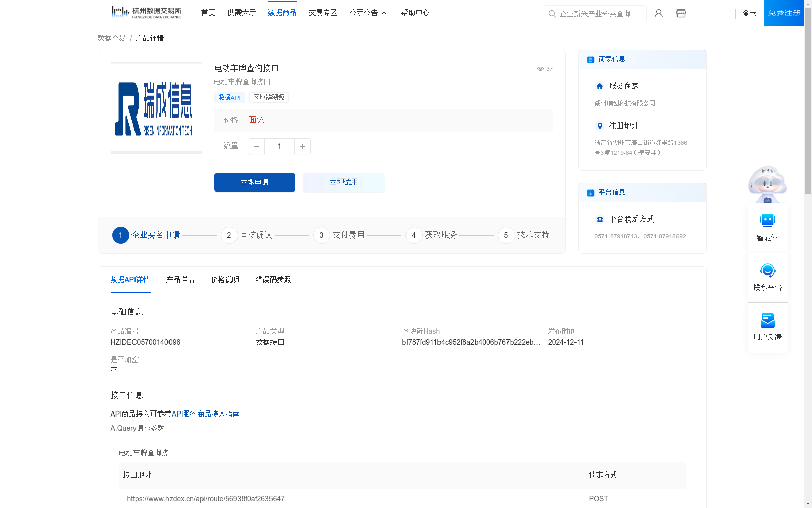Click the robot mascot figure
This screenshot has width=812, height=508.
[767, 184]
